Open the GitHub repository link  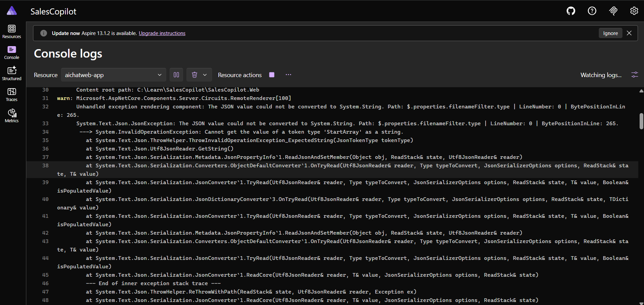click(x=570, y=11)
